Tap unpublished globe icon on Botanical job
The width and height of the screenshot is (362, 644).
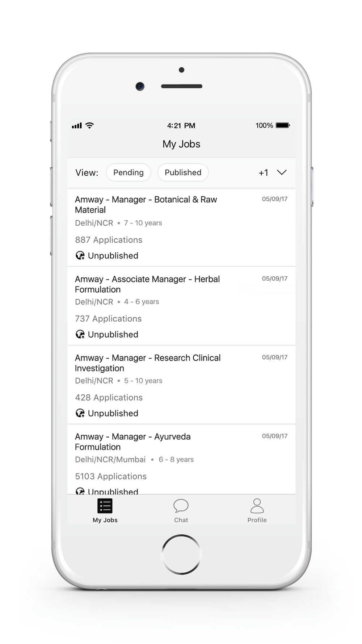click(x=80, y=256)
